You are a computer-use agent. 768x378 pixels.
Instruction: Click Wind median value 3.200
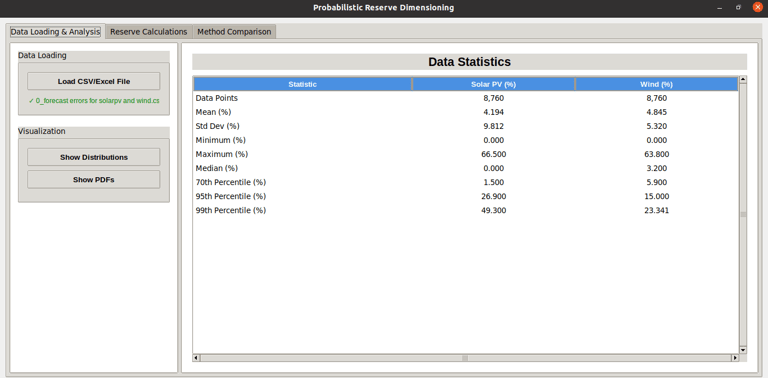[x=656, y=168]
